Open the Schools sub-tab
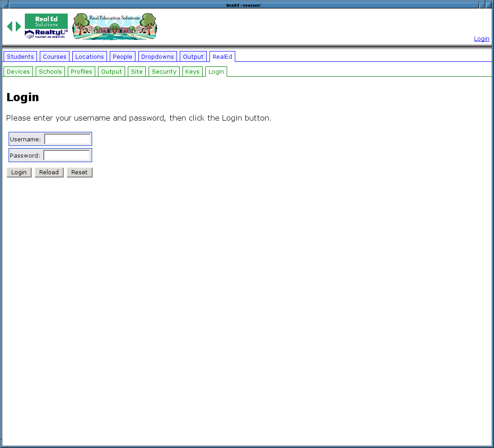Image resolution: width=494 pixels, height=448 pixels. click(50, 71)
